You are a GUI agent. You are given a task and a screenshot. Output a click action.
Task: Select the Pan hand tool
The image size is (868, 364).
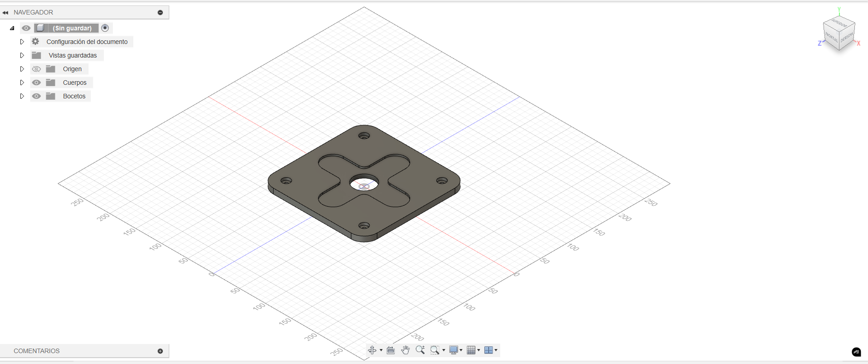pos(405,350)
